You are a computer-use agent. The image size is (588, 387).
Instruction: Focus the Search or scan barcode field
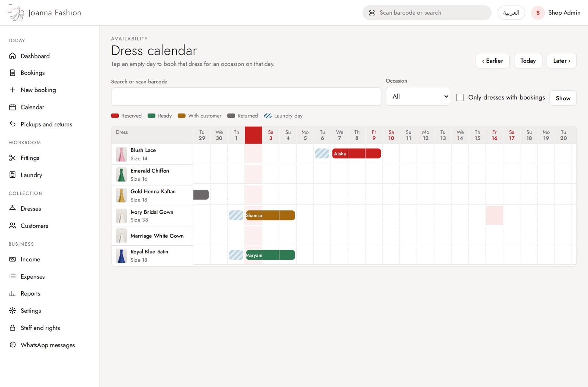click(246, 97)
